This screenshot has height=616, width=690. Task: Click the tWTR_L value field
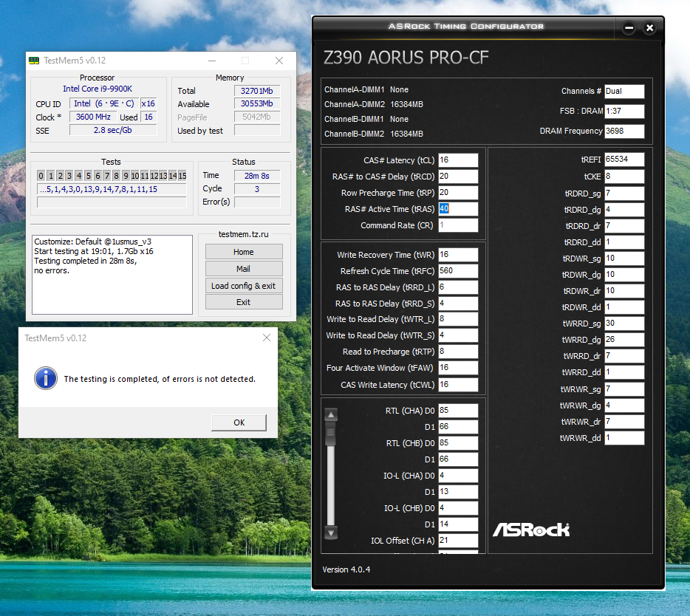tap(458, 318)
